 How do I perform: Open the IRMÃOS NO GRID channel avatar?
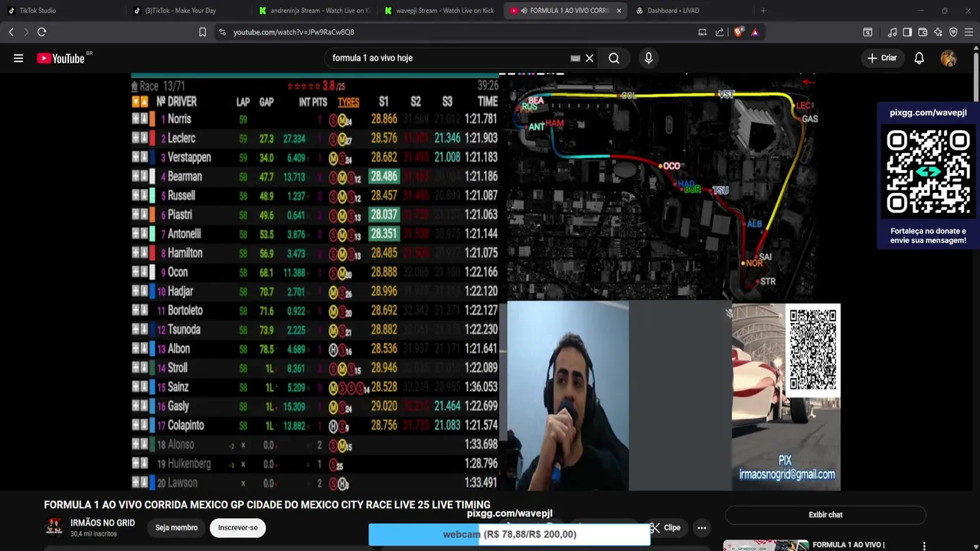point(54,527)
